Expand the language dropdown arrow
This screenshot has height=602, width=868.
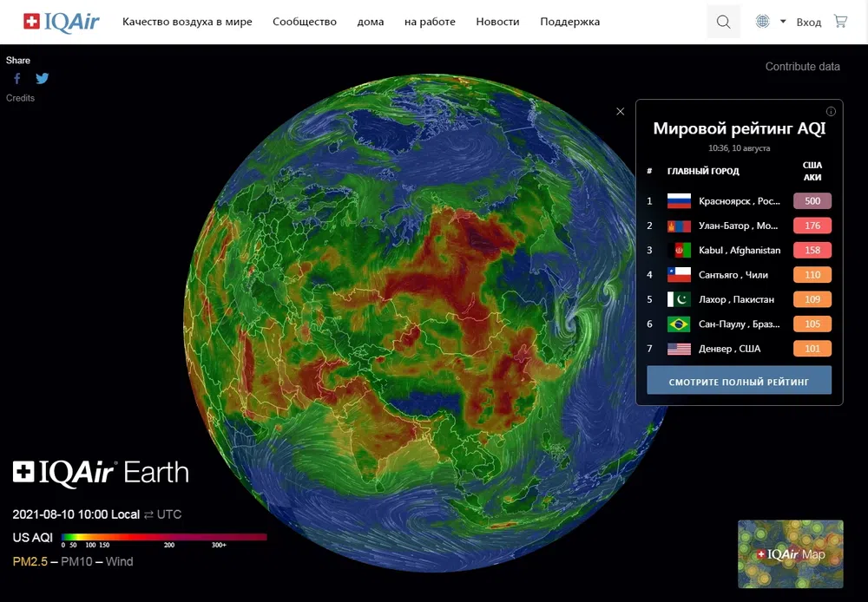(783, 22)
